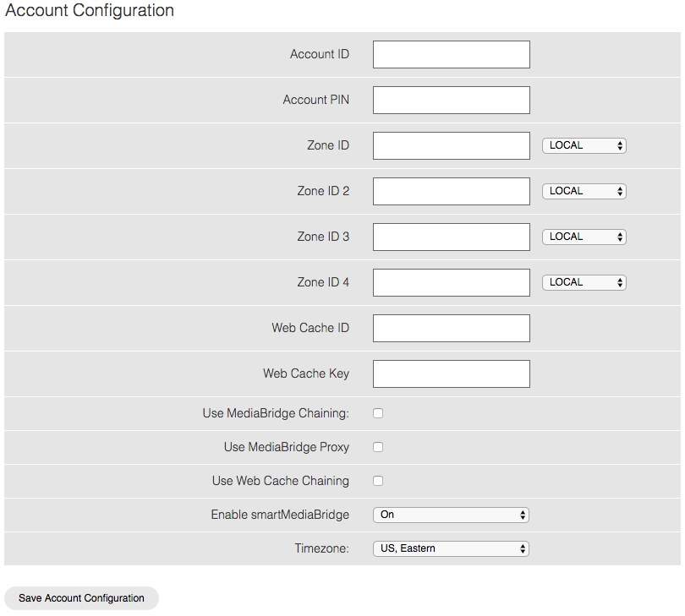Click the Use MediaBridge Chaining label

[x=276, y=413]
